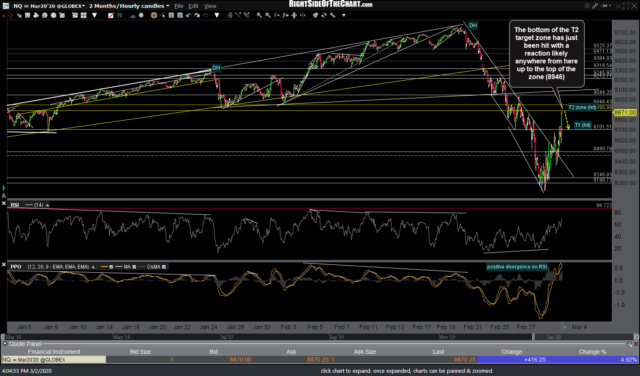Click the pin icon on the Quote Panel
Image resolution: width=640 pixels, height=376 pixels.
pos(629,344)
